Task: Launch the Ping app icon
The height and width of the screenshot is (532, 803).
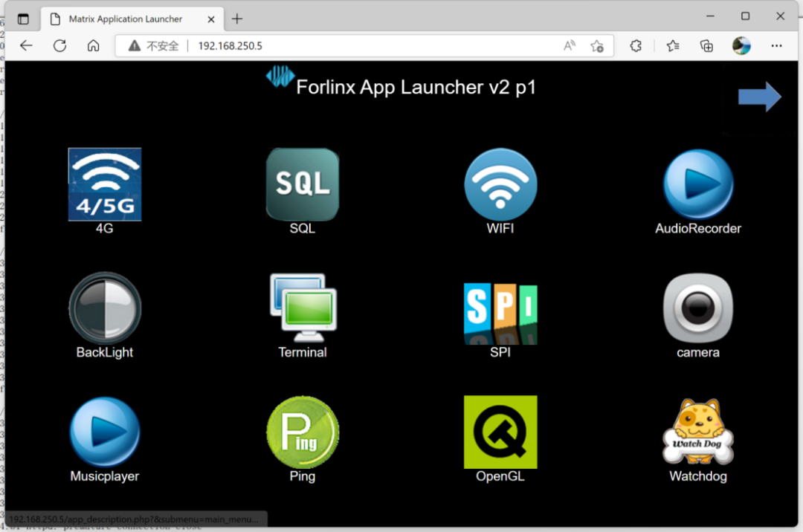Action: [x=303, y=432]
